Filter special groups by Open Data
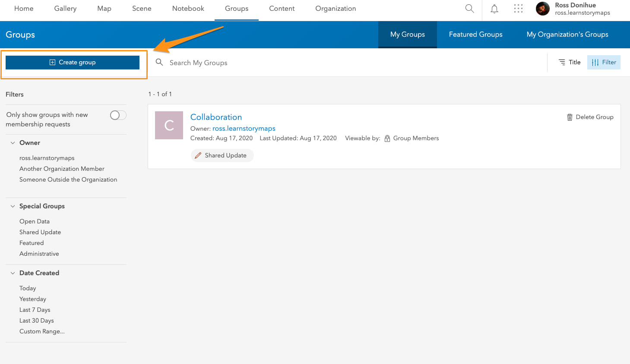The width and height of the screenshot is (630, 364). 35,221
